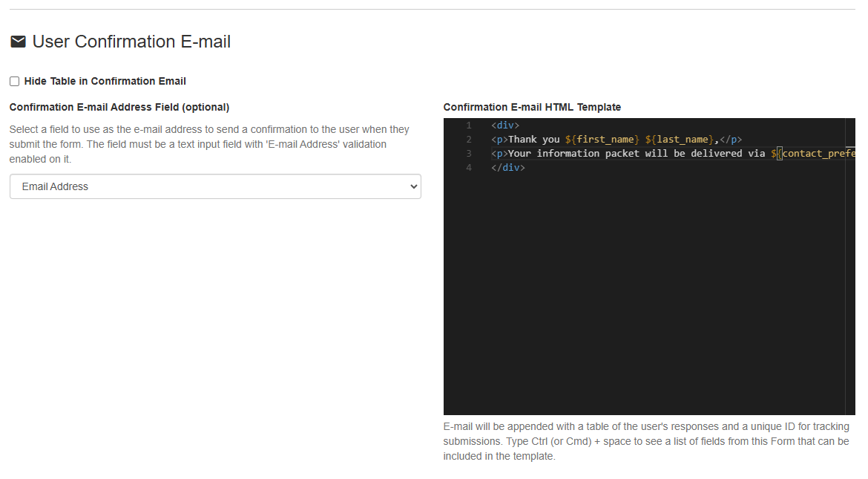The image size is (868, 479).
Task: Click the 'Hide Table in Confirmation Email' label
Action: pyautogui.click(x=105, y=82)
